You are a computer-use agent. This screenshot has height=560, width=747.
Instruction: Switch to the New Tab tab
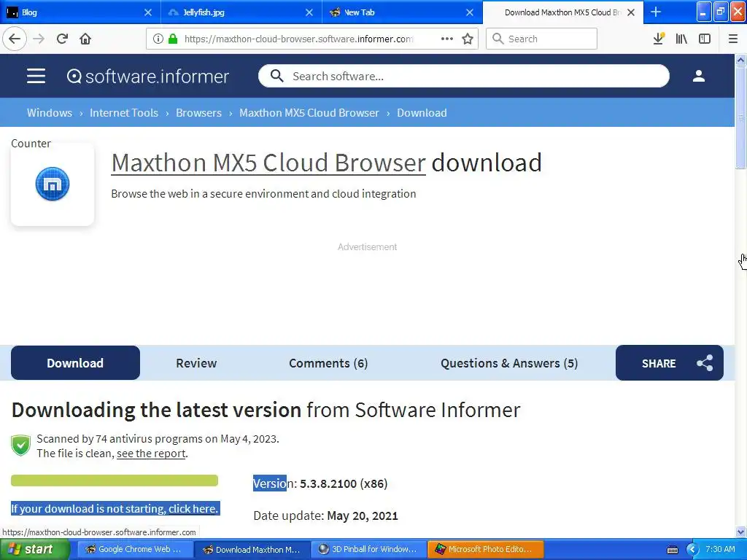(x=403, y=12)
